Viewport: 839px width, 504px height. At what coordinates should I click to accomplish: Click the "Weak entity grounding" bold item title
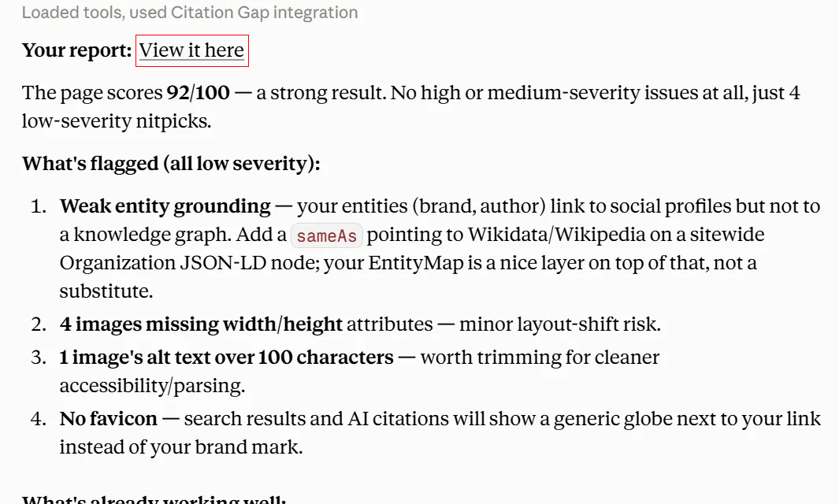pos(165,206)
